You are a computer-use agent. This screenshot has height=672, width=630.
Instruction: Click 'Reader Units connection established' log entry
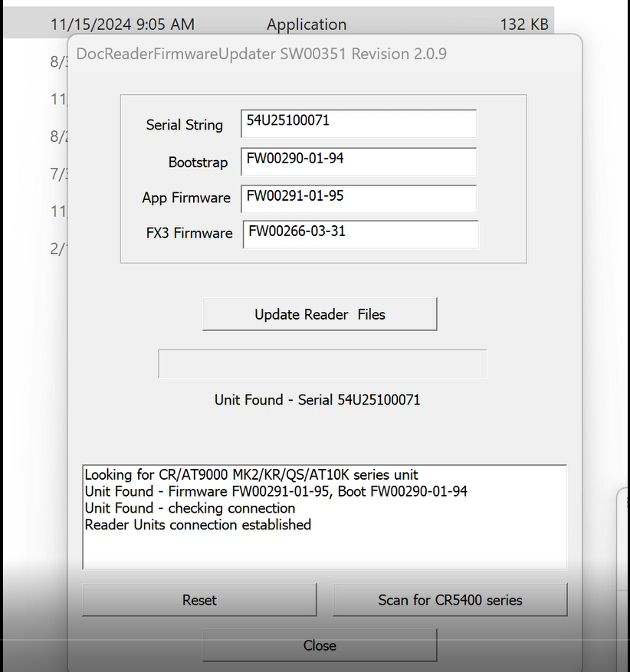click(198, 525)
